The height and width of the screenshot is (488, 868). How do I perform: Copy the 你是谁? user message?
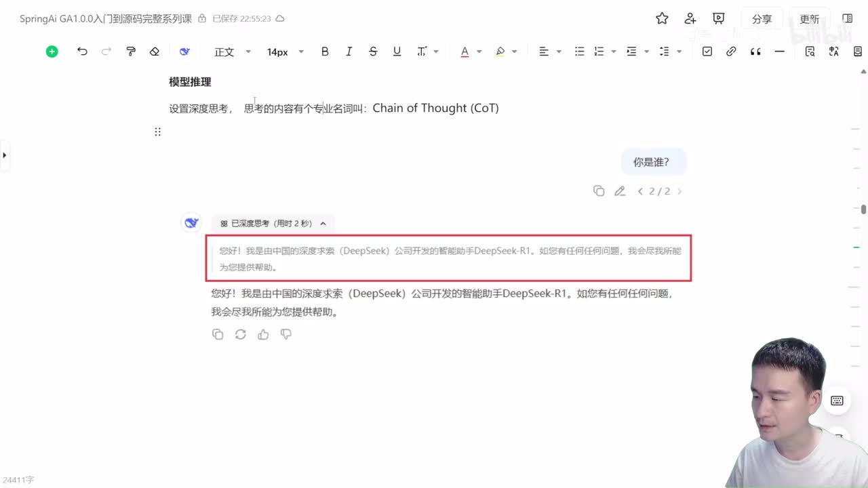(x=599, y=191)
